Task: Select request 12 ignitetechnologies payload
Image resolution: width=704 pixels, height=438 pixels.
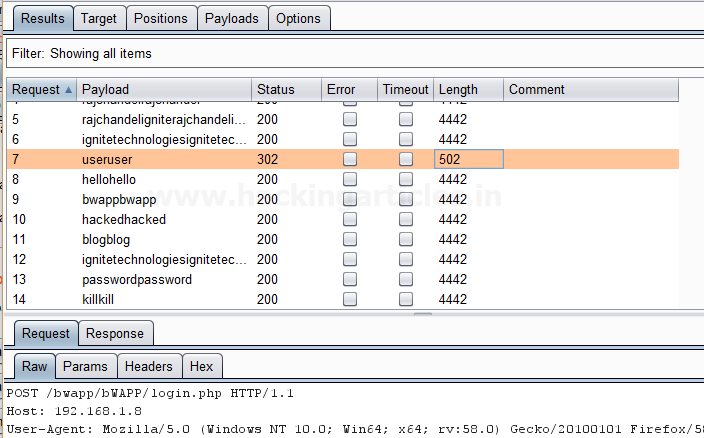Action: 343,259
